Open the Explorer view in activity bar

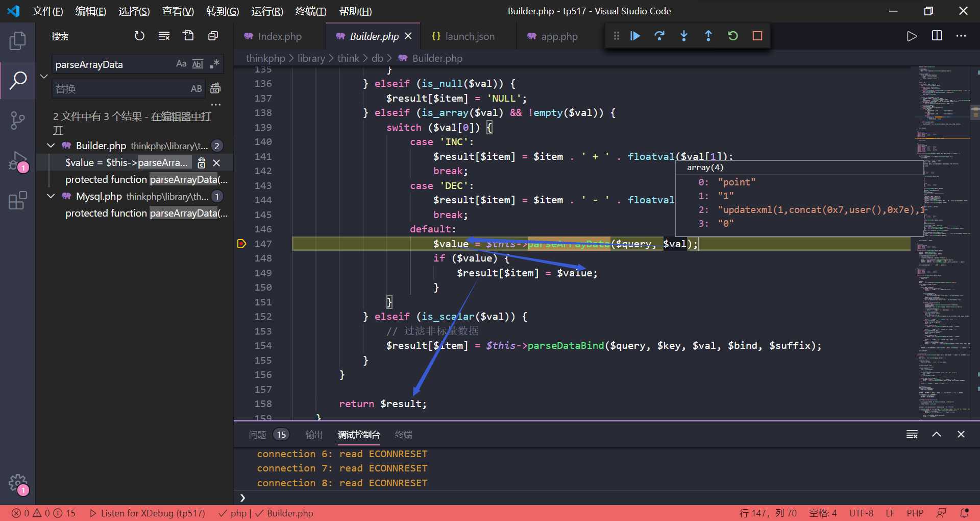pos(18,41)
